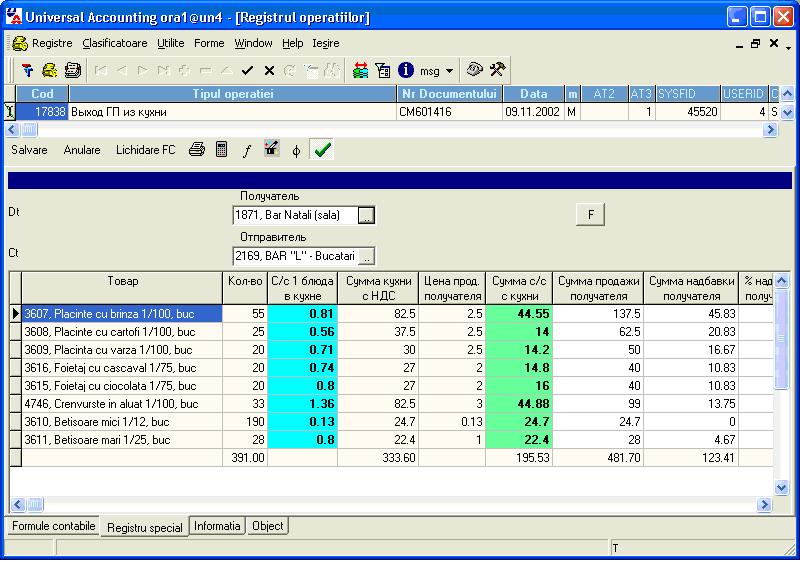Switch to the Object tab
The image size is (800, 562).
(x=267, y=526)
